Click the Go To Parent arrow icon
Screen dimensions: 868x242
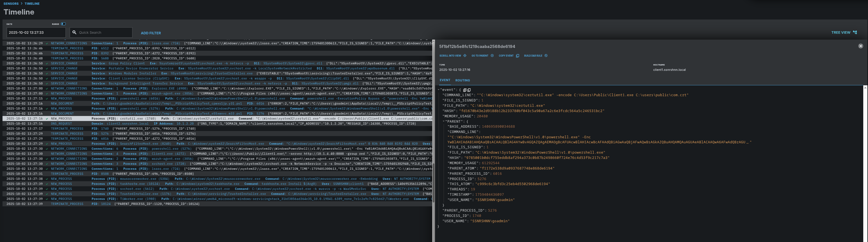click(x=492, y=55)
